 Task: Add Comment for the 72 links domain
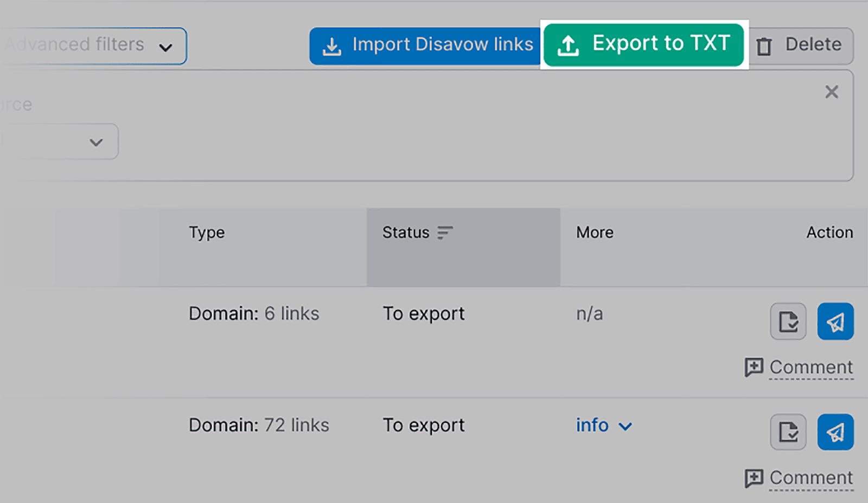pyautogui.click(x=811, y=478)
